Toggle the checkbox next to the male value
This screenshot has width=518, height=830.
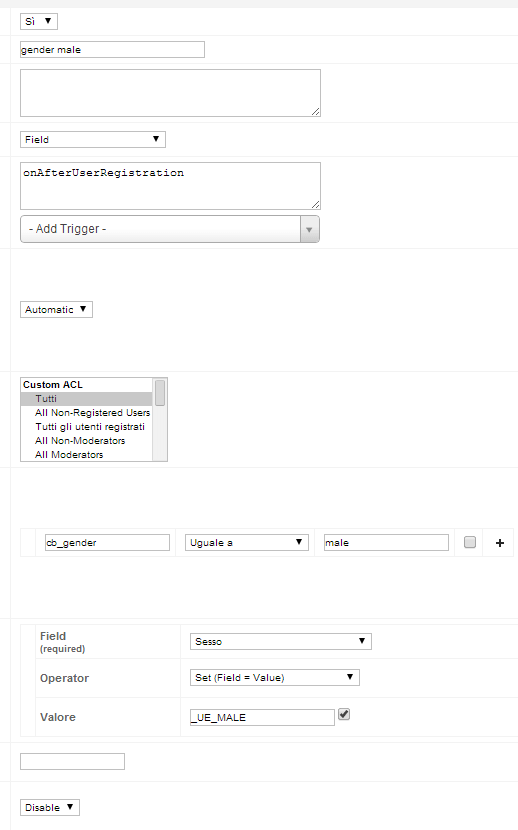[x=469, y=542]
